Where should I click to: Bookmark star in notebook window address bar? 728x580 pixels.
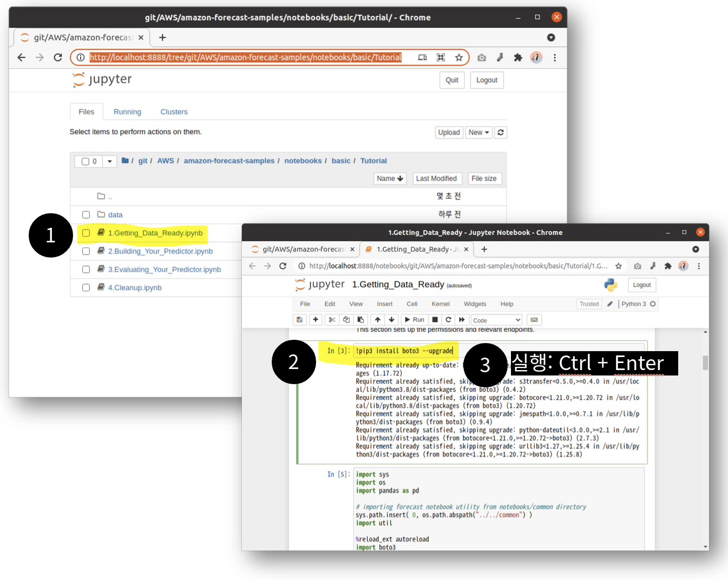(x=619, y=266)
